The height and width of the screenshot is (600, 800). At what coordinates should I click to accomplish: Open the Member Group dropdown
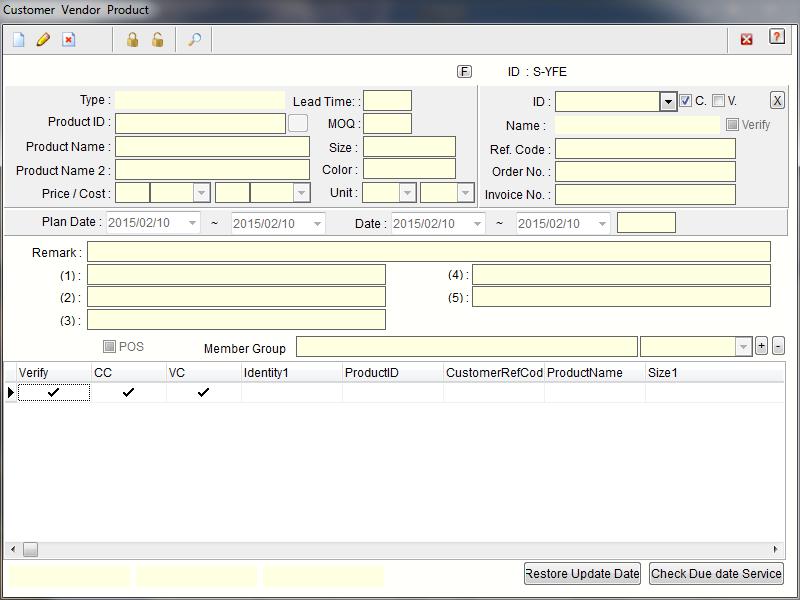(743, 346)
